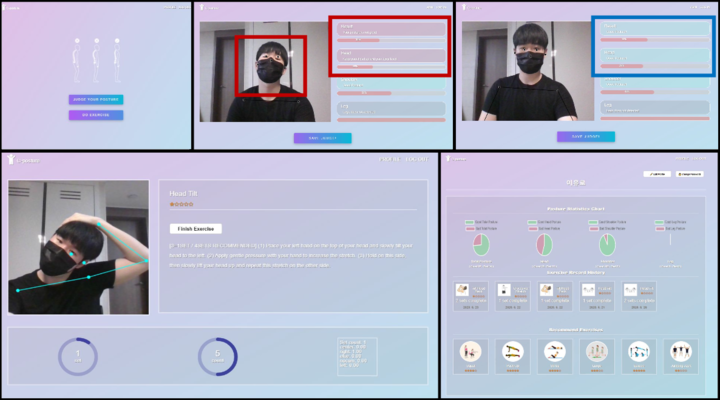Click the head posture pie chart

544,245
